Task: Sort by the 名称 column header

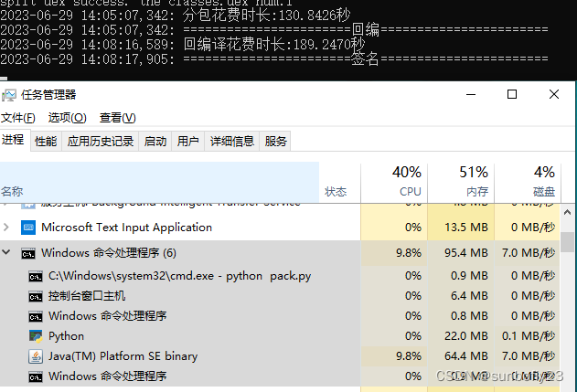Action: pos(159,183)
